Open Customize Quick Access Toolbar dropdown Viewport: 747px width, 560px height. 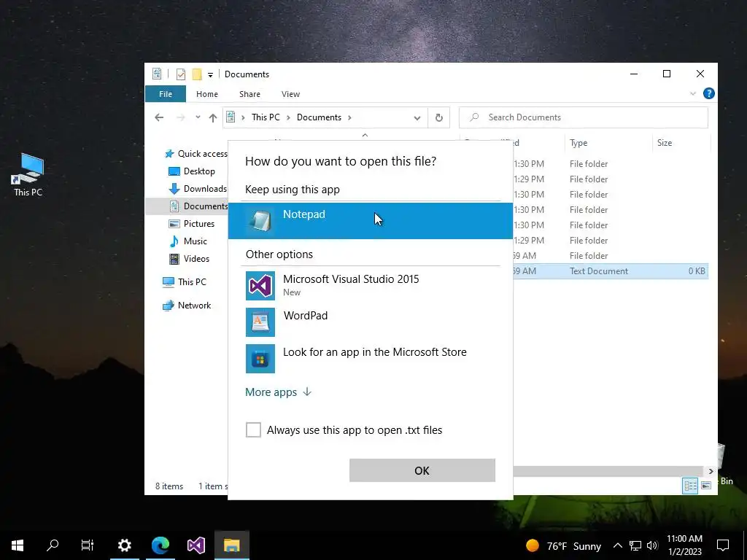pos(210,75)
